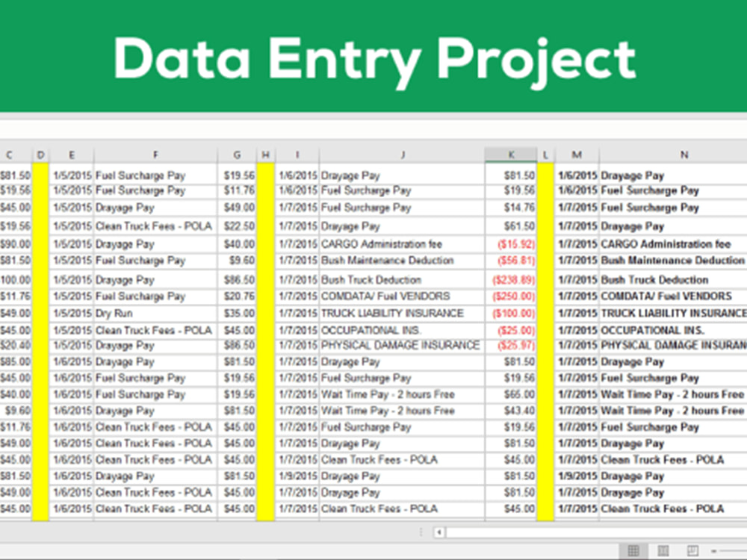Select the "($56.81)" red cell

[x=511, y=261]
